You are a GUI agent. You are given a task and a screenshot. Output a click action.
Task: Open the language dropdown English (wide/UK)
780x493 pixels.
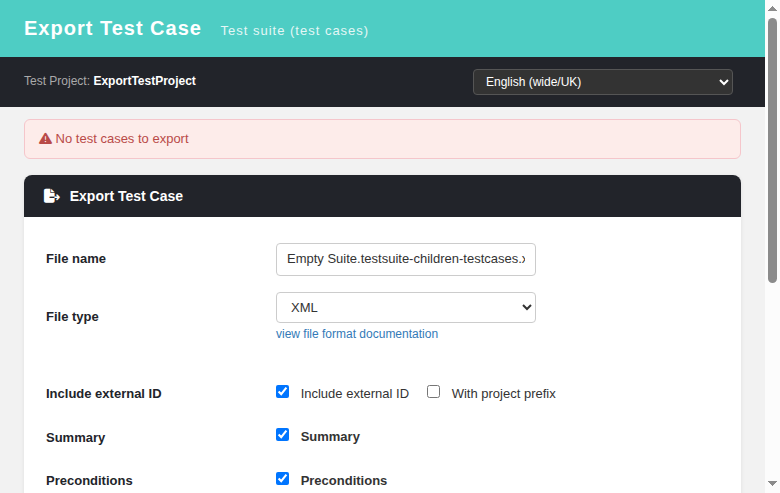coord(602,82)
